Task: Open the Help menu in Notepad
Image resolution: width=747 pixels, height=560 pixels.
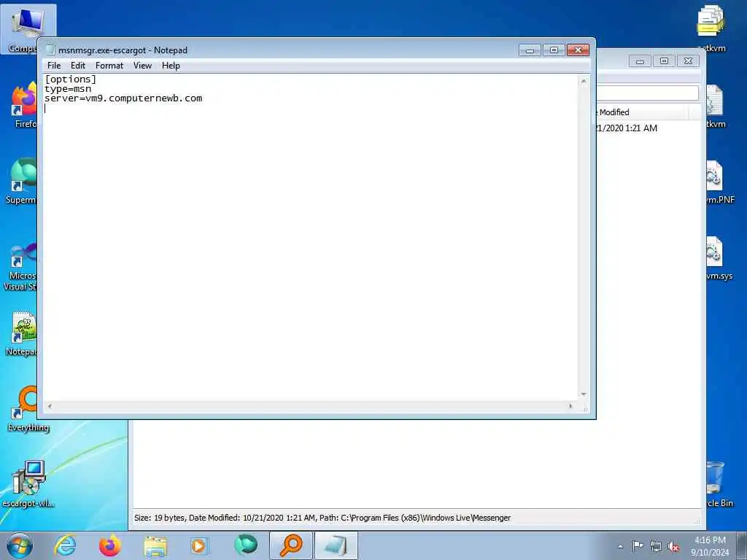Action: pos(171,66)
